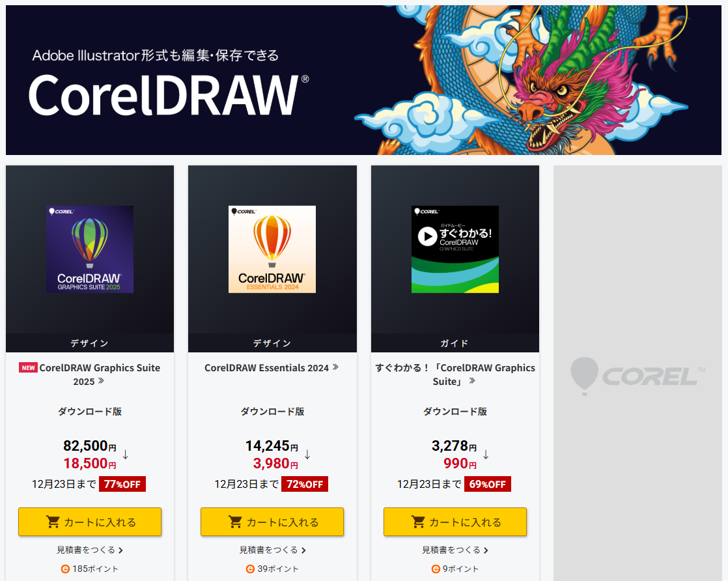Add Graphics Suite 2025 to cart
Viewport: 728px width, 581px height.
(90, 522)
